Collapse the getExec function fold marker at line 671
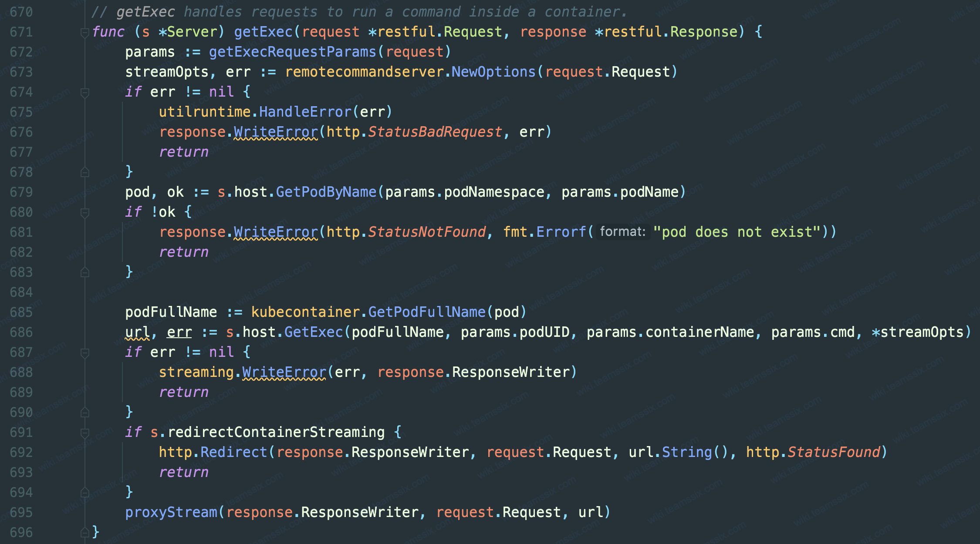This screenshot has width=980, height=544. (85, 33)
